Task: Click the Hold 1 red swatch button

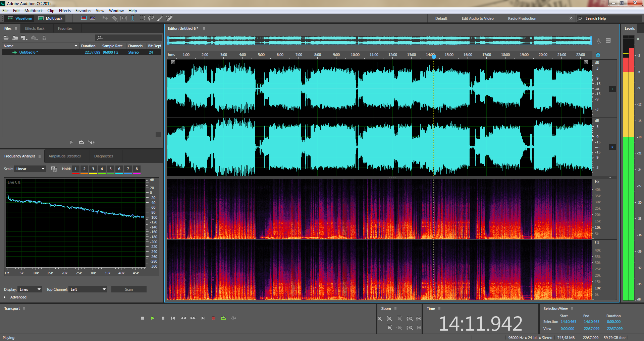Action: click(75, 169)
